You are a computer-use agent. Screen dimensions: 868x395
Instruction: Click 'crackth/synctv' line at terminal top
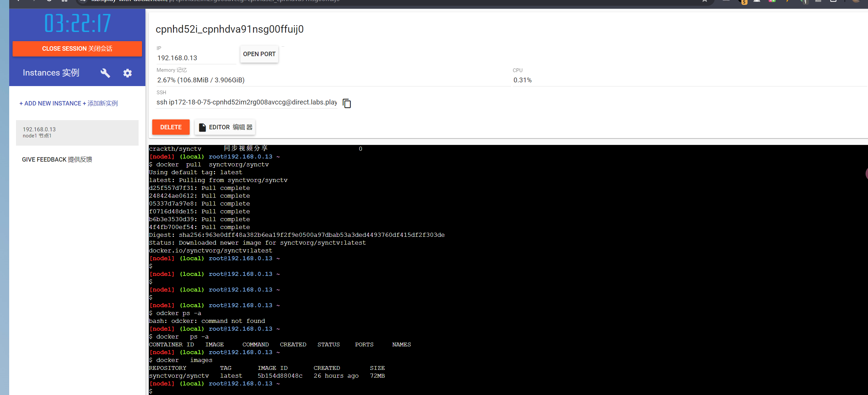click(256, 149)
